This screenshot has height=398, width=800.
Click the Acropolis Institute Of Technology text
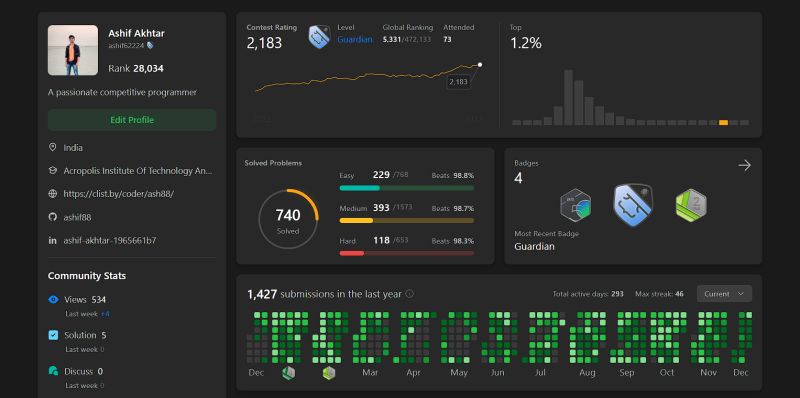138,171
